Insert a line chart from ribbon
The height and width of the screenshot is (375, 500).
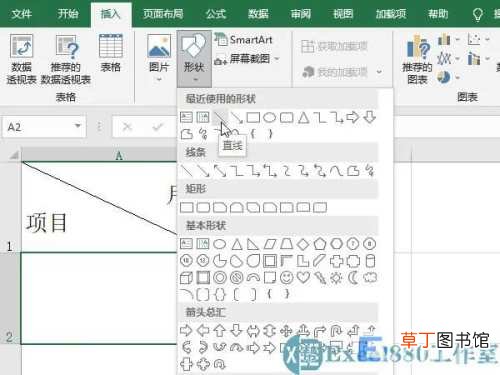[x=444, y=58]
